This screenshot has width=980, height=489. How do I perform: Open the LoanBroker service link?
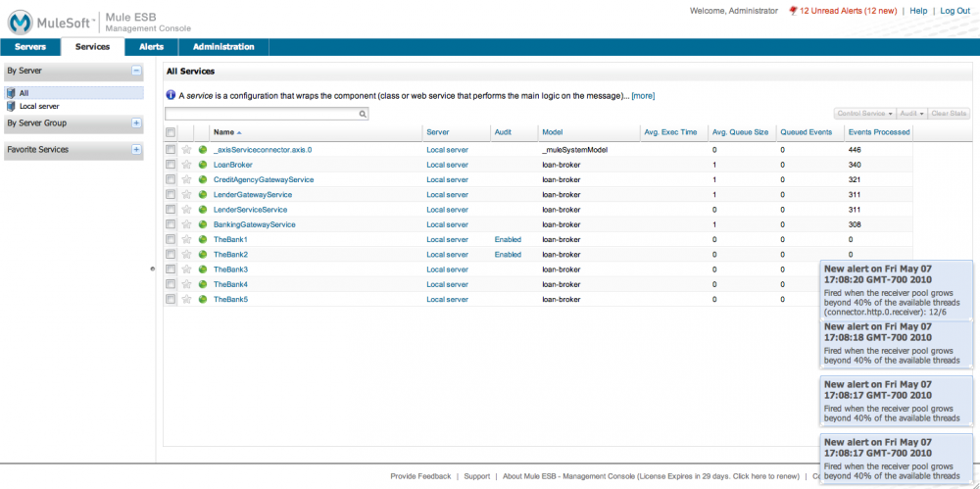coord(233,165)
